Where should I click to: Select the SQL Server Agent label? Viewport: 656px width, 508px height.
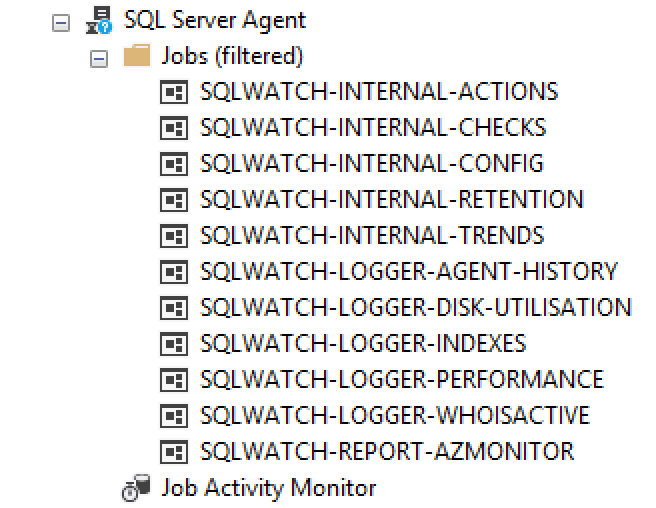pyautogui.click(x=215, y=20)
